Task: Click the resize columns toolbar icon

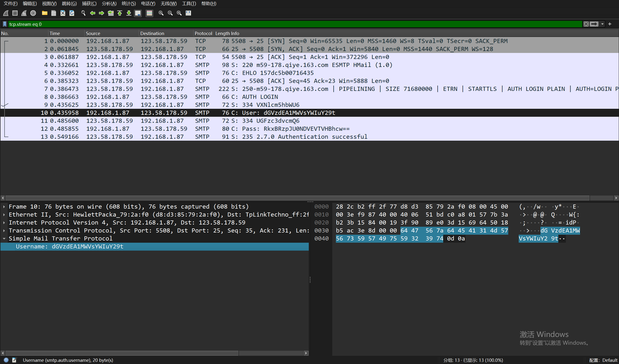Action: (x=188, y=13)
